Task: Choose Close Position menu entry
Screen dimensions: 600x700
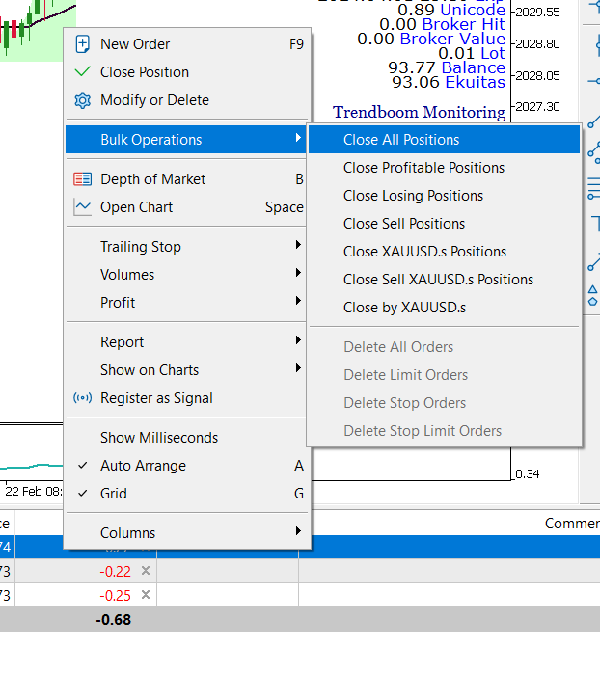Action: (187, 72)
